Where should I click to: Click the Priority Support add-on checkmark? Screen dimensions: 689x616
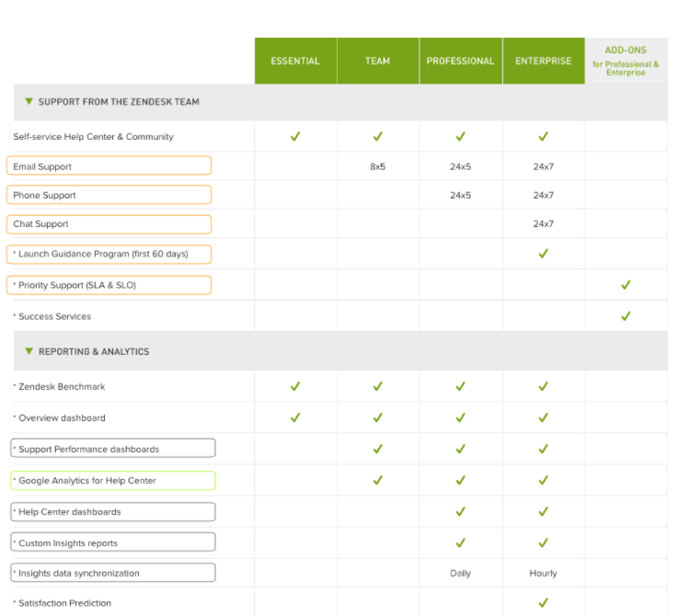click(626, 285)
